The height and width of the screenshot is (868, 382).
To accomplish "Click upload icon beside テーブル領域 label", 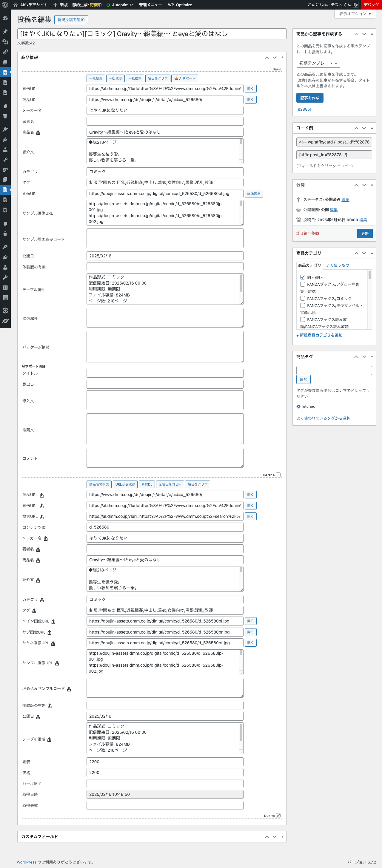I will point(49,740).
